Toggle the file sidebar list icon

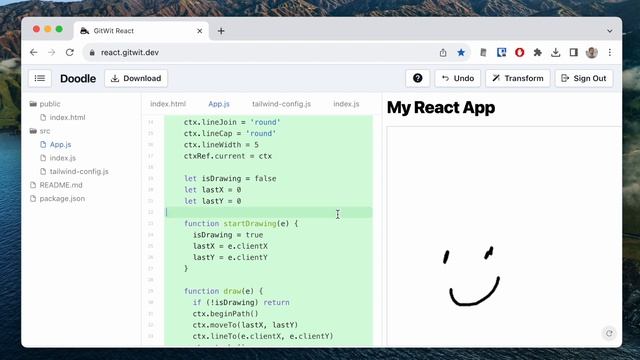pyautogui.click(x=40, y=78)
